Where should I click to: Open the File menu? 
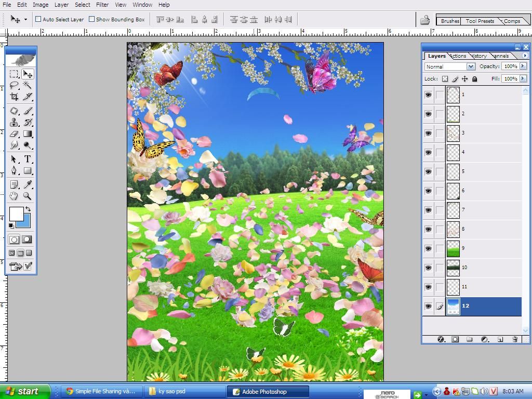[7, 5]
